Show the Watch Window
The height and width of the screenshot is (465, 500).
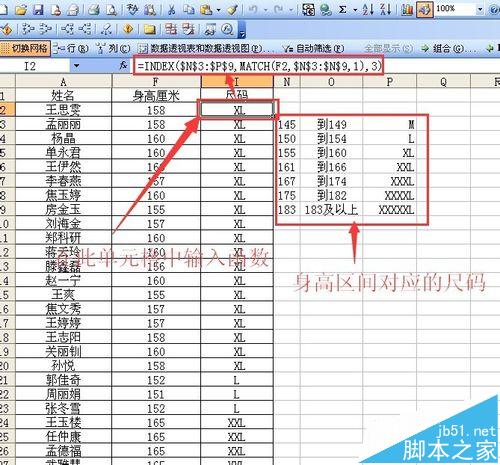point(210,30)
